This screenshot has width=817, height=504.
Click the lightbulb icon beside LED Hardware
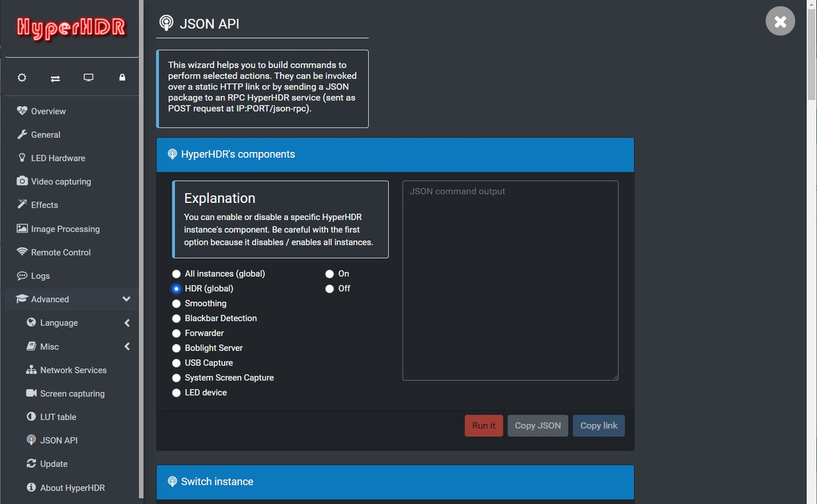click(22, 158)
